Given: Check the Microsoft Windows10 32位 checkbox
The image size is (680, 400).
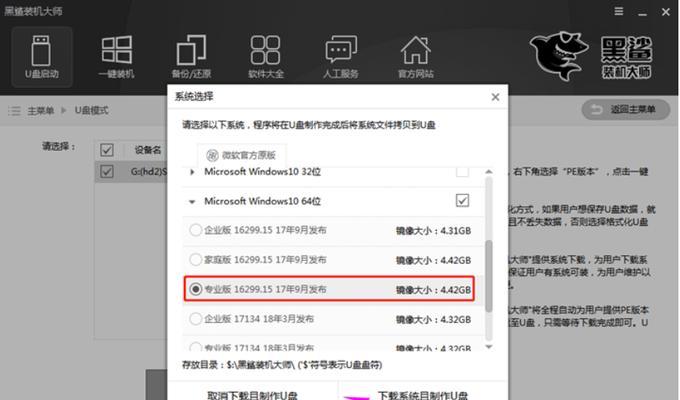Looking at the screenshot, I should [462, 172].
